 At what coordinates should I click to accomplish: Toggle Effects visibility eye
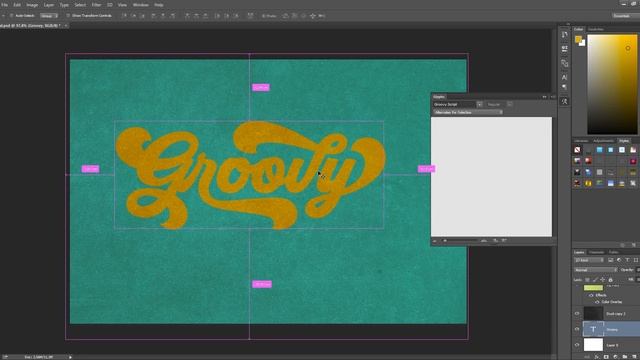591,295
